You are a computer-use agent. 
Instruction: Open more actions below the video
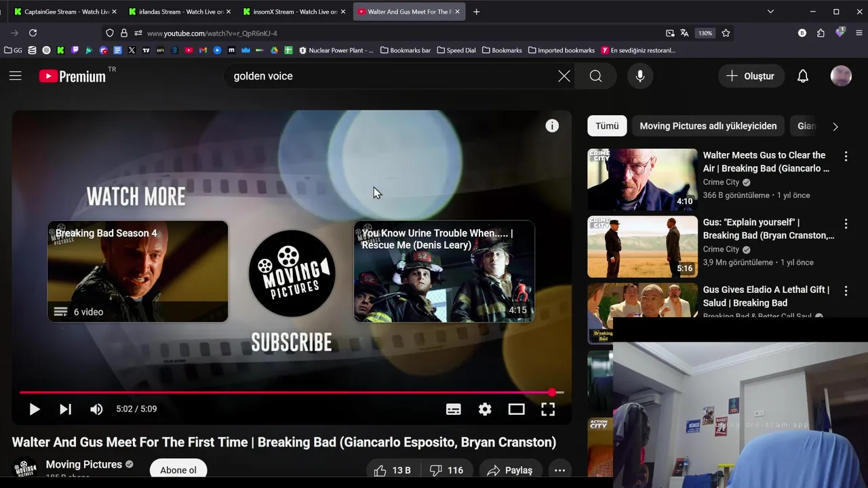pos(559,470)
